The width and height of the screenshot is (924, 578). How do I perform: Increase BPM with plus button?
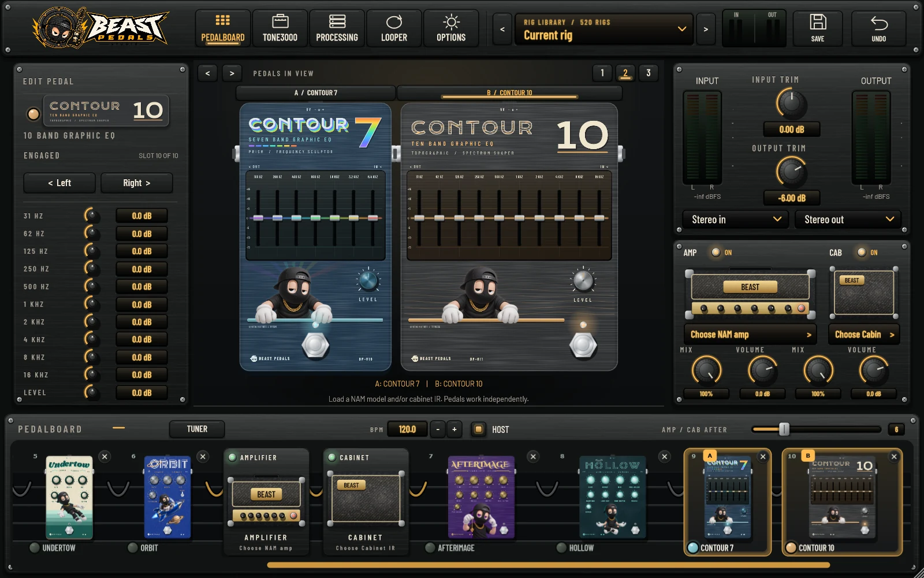pos(454,429)
